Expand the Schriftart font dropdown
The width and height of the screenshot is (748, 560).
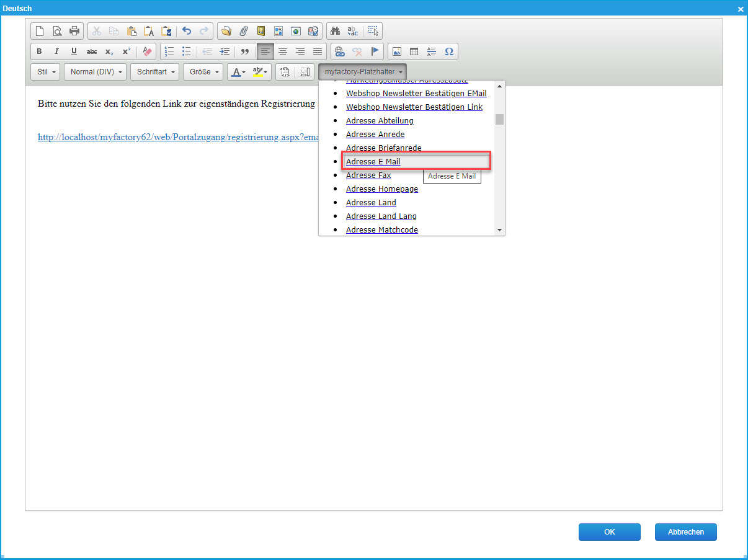154,72
